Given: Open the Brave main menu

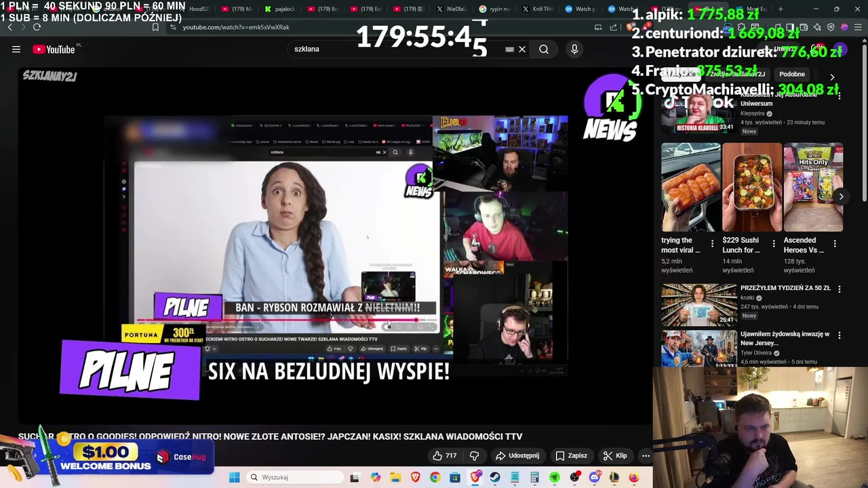Looking at the screenshot, I should [858, 27].
